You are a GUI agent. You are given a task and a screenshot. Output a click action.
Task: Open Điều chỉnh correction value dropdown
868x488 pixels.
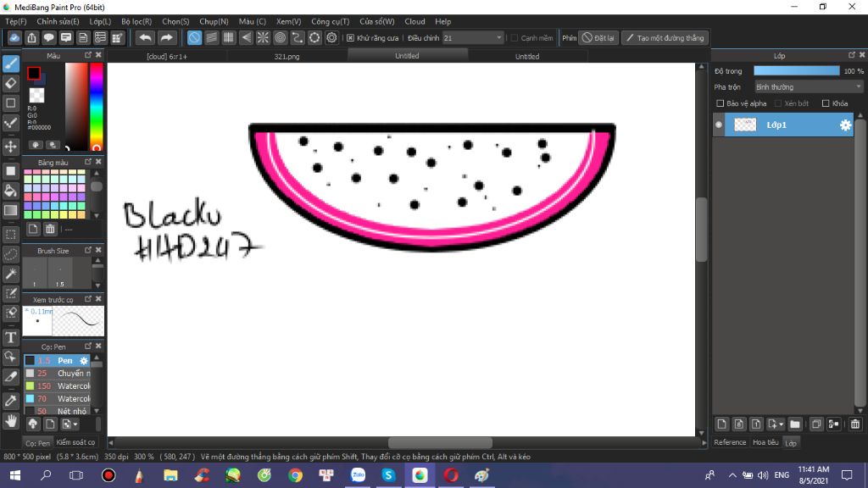(473, 38)
